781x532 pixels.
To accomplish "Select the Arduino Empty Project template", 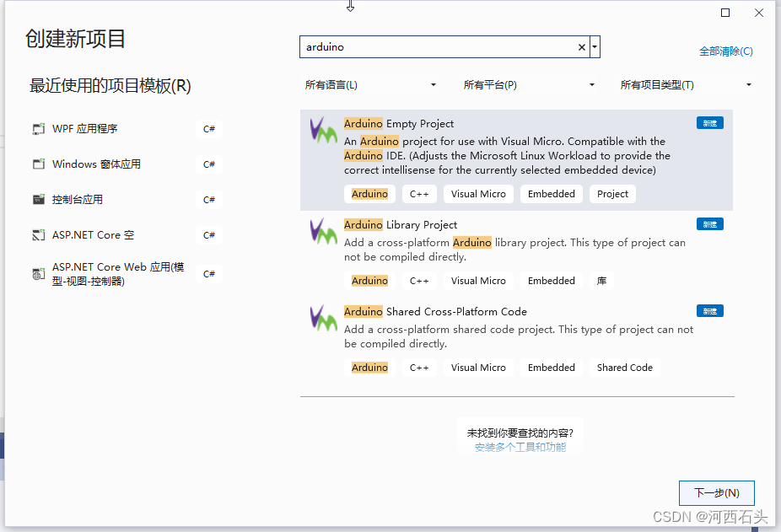I will 516,160.
